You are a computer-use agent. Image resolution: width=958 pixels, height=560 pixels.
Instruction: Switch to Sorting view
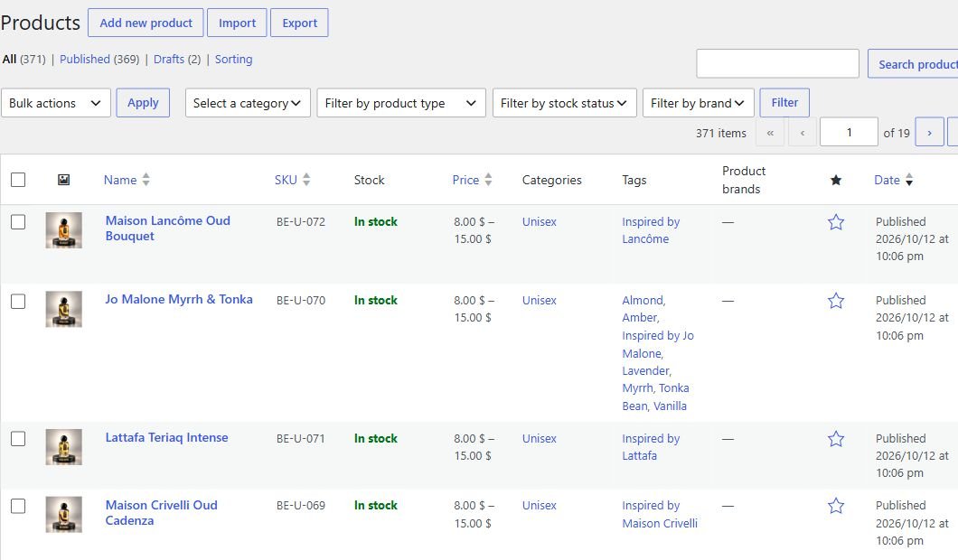233,60
